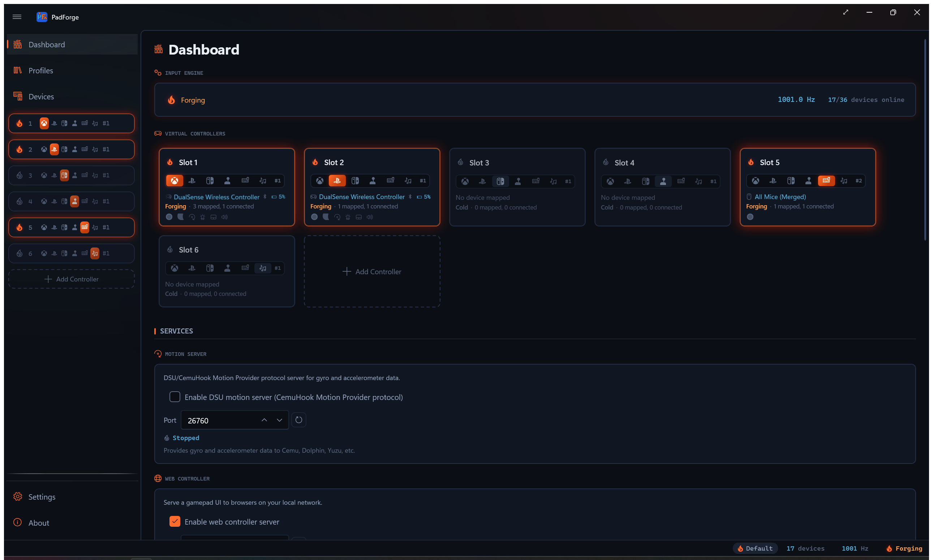Open the Default profile selector in status bar
Viewport: 933px width, 560px height.
(x=755, y=548)
